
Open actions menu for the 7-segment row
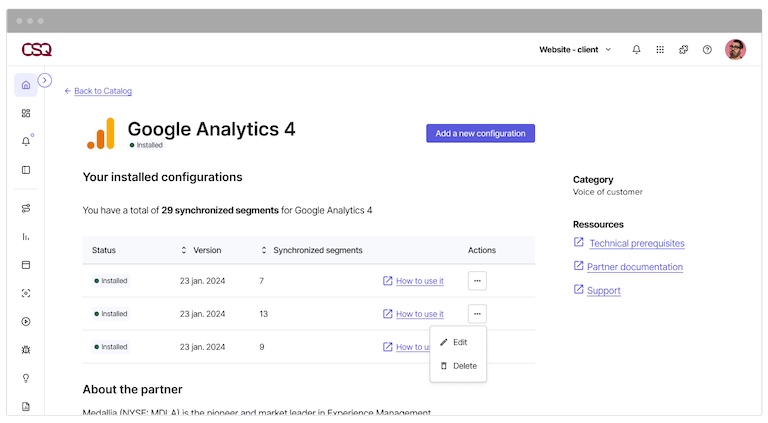[x=477, y=281]
